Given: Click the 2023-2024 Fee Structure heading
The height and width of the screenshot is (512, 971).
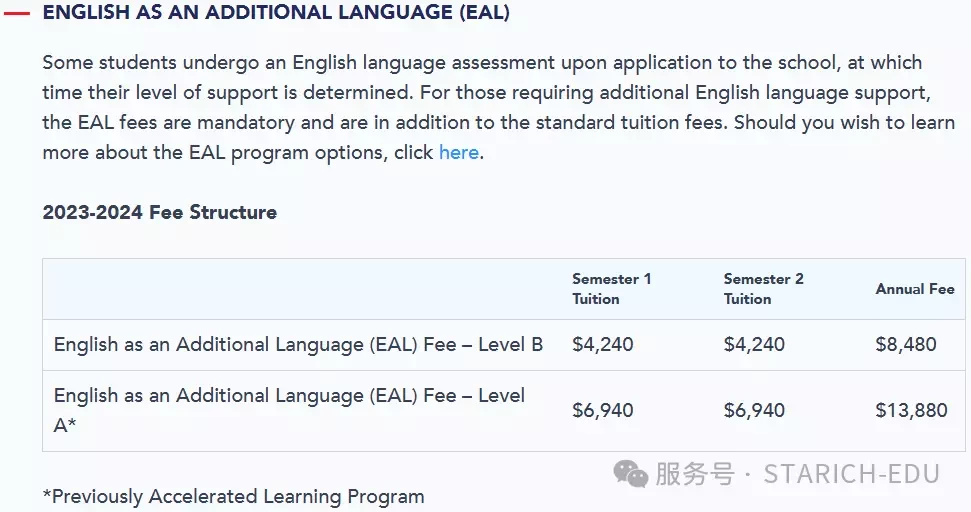Looking at the screenshot, I should click(160, 212).
